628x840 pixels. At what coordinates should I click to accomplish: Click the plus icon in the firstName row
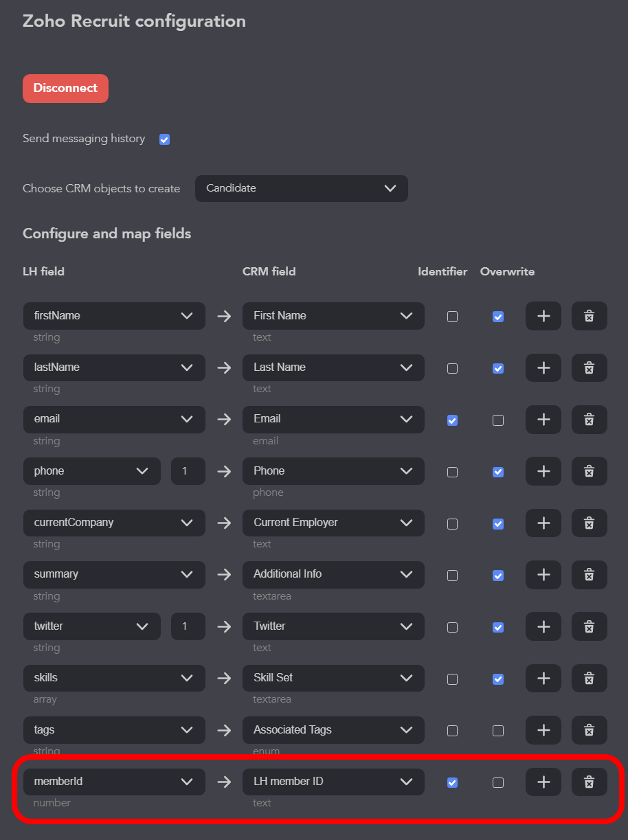(x=543, y=316)
